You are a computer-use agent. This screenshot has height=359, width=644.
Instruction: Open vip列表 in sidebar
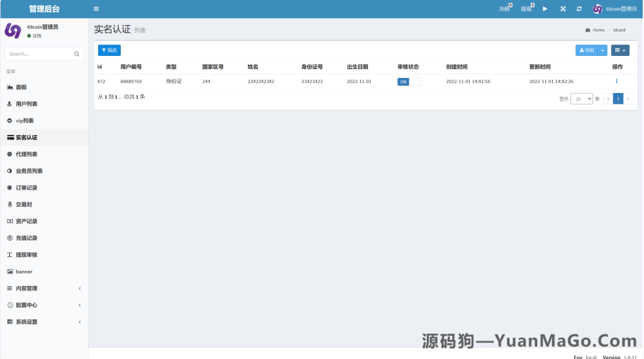coord(44,121)
